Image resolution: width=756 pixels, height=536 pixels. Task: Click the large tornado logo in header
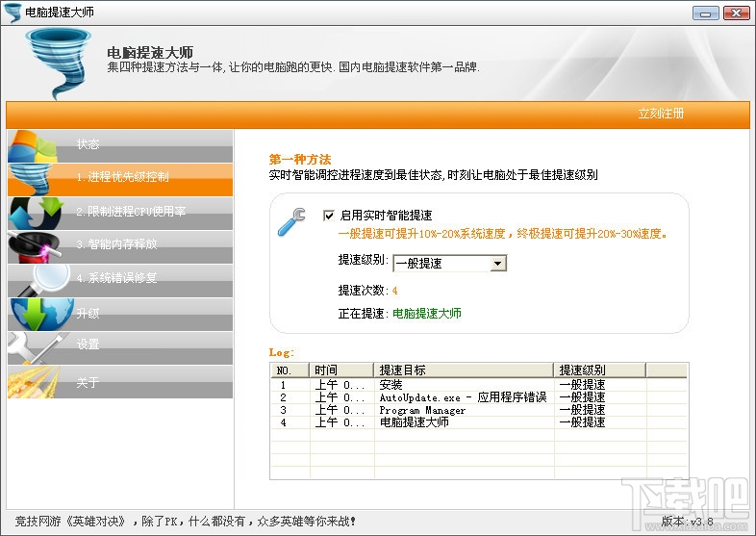[59, 64]
